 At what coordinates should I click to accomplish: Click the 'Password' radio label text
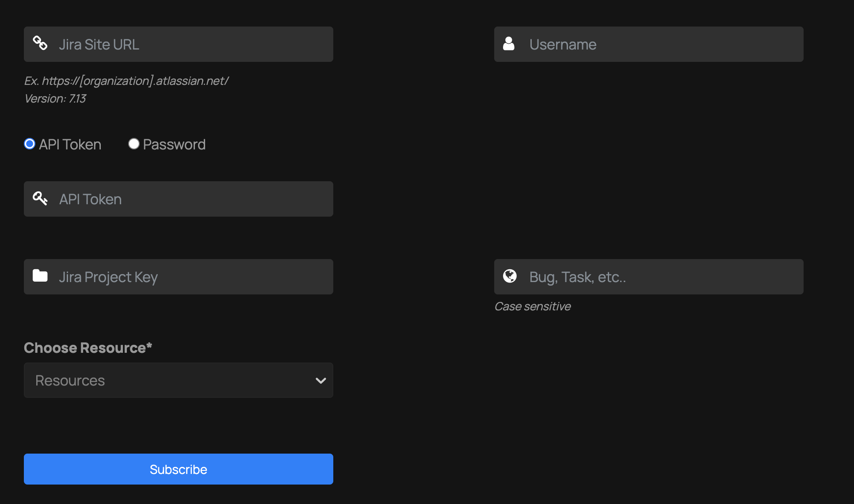(x=174, y=145)
